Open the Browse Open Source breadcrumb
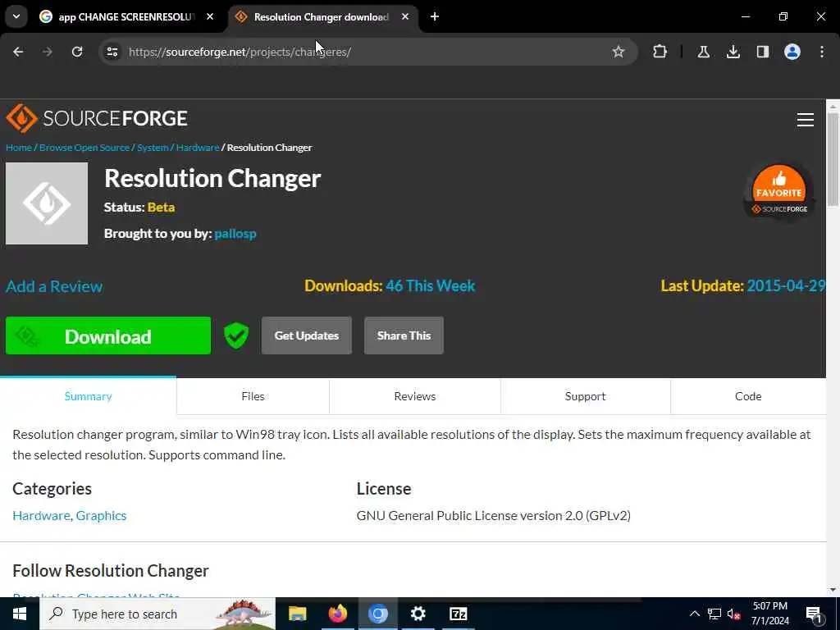This screenshot has width=840, height=630. (84, 148)
